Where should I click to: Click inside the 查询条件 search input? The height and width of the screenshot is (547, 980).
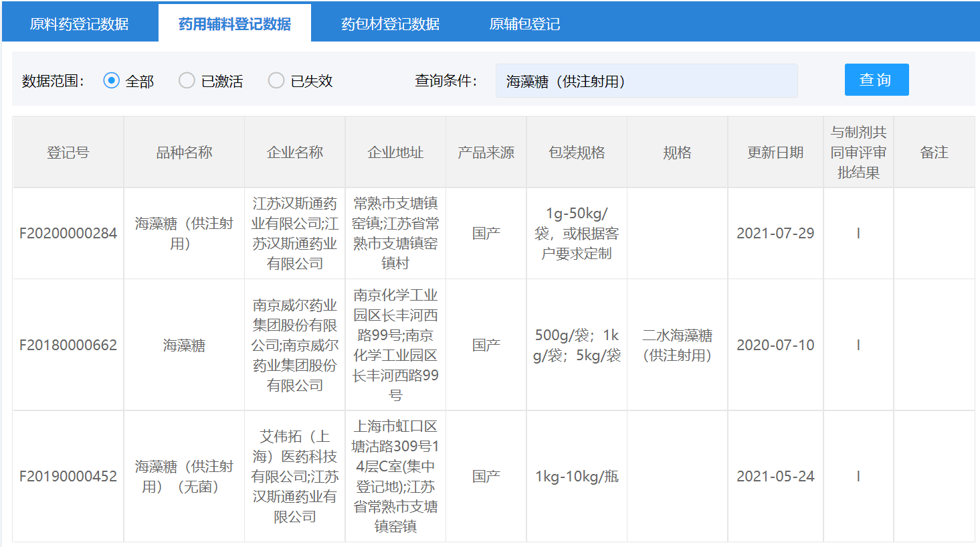pos(646,80)
